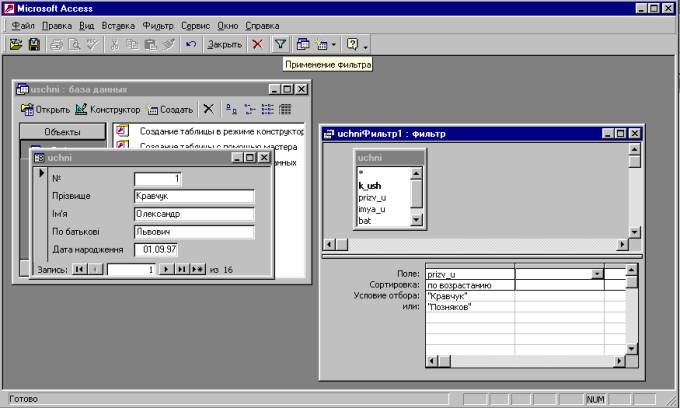
Task: Open the Вставка menu
Action: [x=118, y=26]
